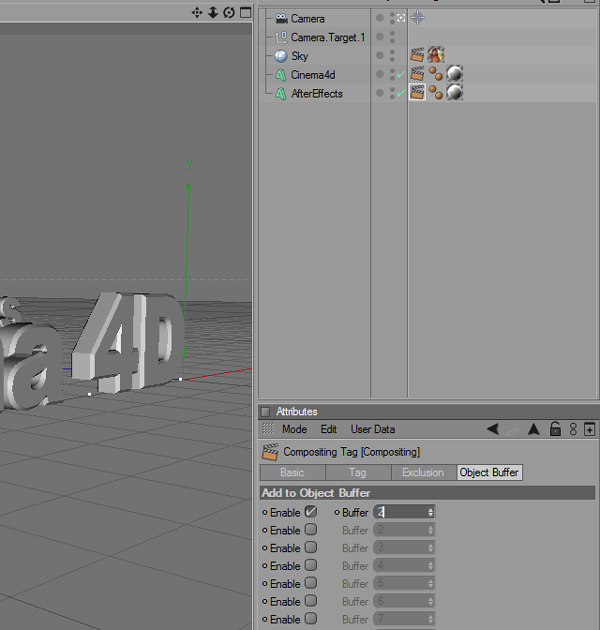The height and width of the screenshot is (630, 600).
Task: Open the Mode menu in Attributes
Action: pyautogui.click(x=294, y=429)
